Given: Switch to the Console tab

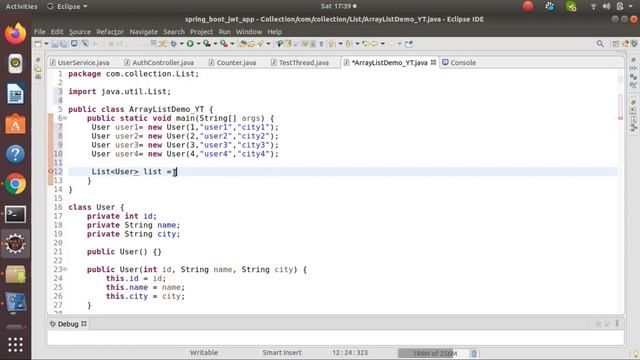Looking at the screenshot, I should tap(459, 62).
